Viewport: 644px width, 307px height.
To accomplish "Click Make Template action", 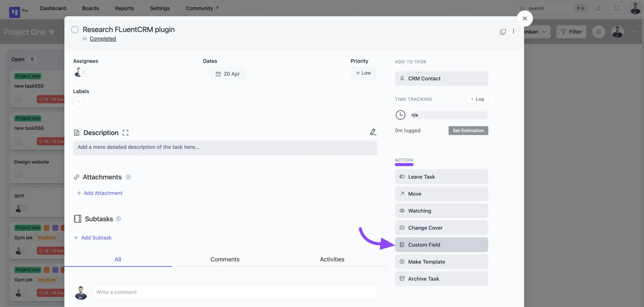I will 441,262.
